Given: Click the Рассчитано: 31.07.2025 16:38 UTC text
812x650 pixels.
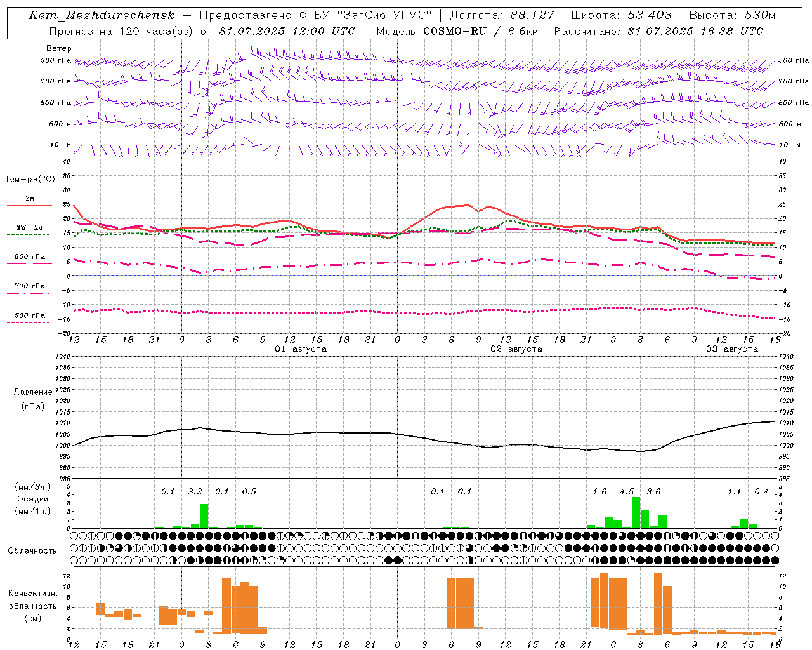Looking at the screenshot, I should point(658,31).
